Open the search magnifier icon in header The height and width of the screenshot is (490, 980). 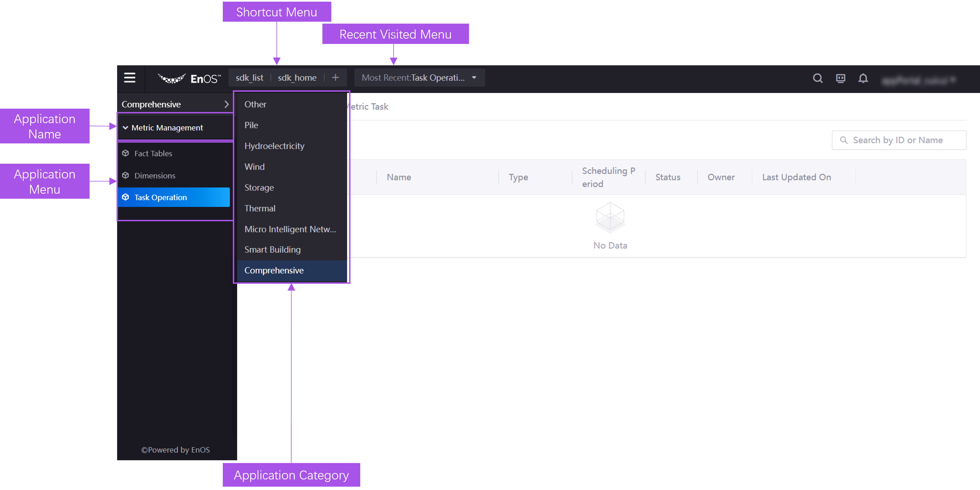[818, 78]
